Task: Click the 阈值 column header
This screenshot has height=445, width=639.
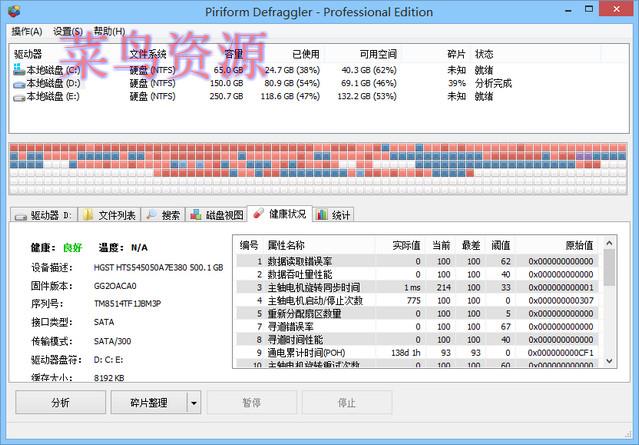Action: coord(500,245)
